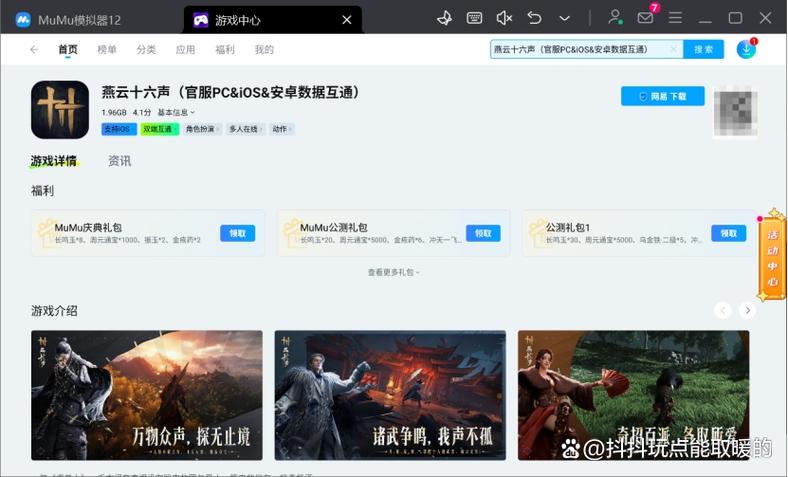This screenshot has width=788, height=477.
Task: Expand 查看更多礼包
Action: (393, 272)
